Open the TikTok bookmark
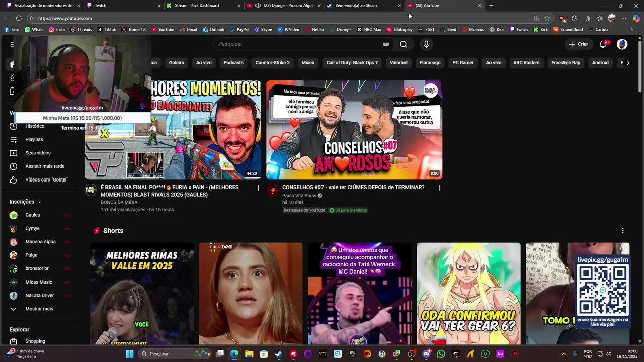This screenshot has width=644, height=362. tap(106, 30)
